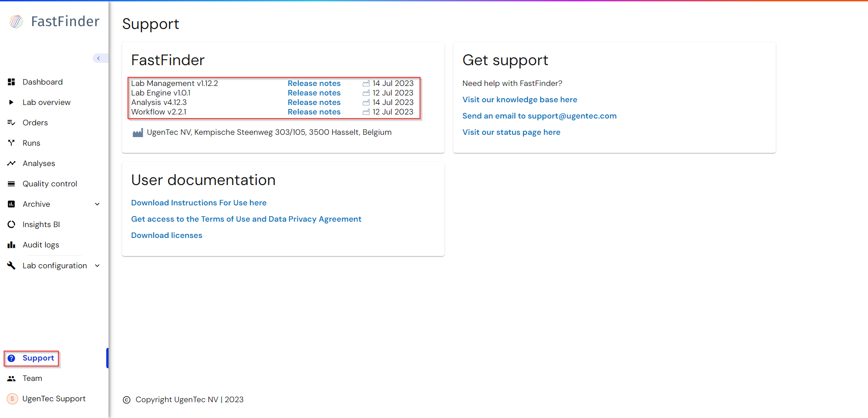Expand the Archive section
868x418 pixels.
coord(97,204)
